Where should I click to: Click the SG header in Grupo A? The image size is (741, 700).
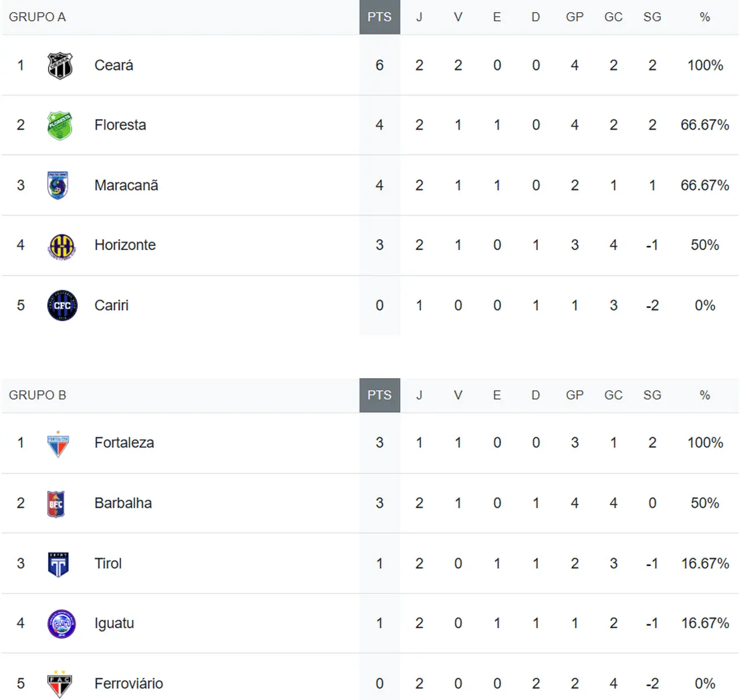pyautogui.click(x=652, y=17)
